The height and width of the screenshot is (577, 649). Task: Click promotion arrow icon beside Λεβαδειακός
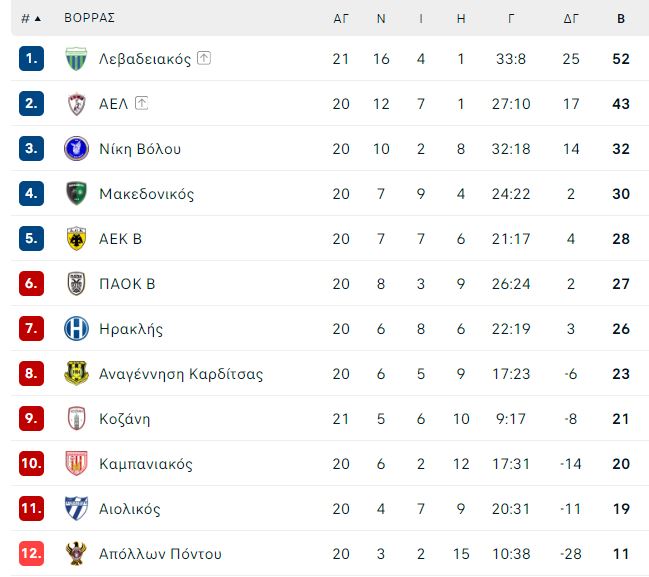tap(204, 58)
